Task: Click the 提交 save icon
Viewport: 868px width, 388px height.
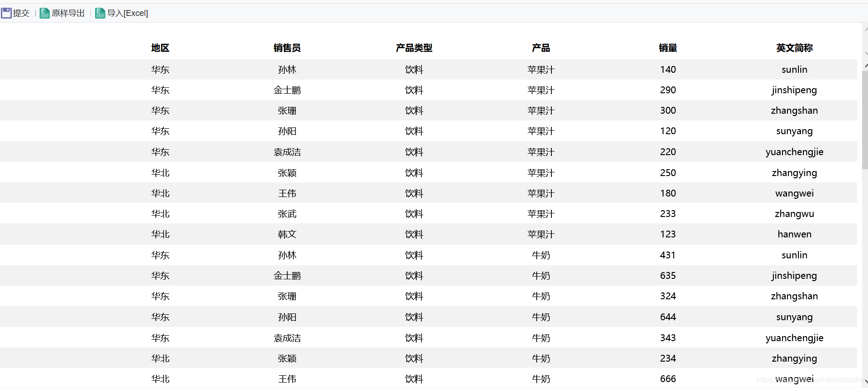Action: 6,13
